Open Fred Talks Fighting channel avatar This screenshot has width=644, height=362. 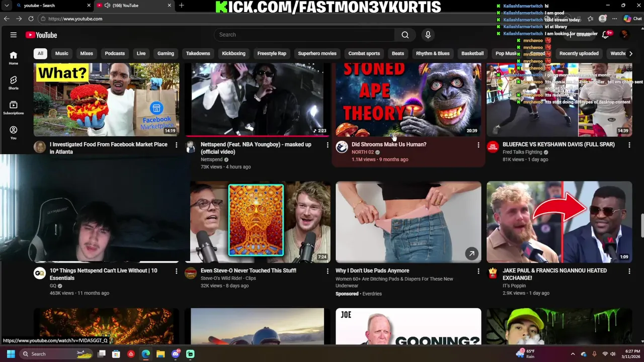point(493,147)
